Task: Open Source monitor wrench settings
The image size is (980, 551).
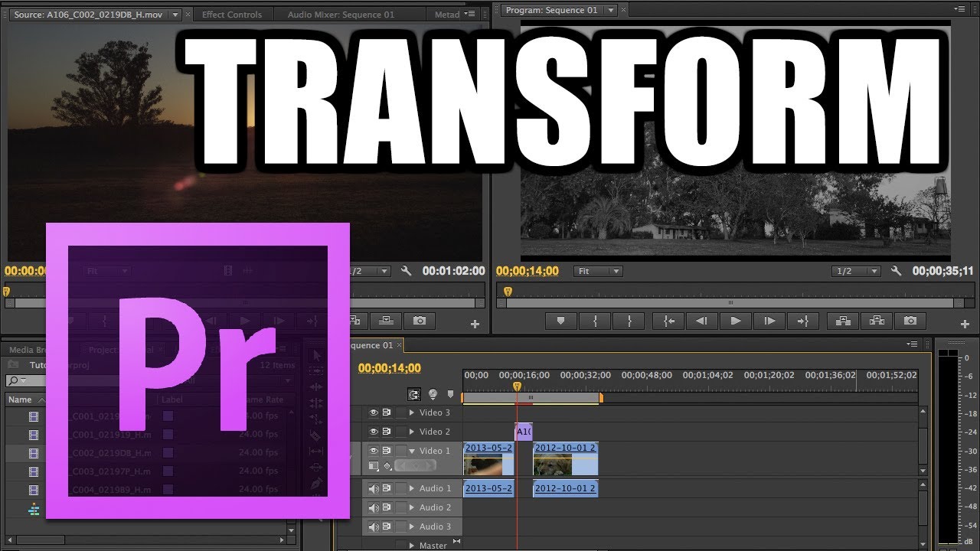Action: 407,271
